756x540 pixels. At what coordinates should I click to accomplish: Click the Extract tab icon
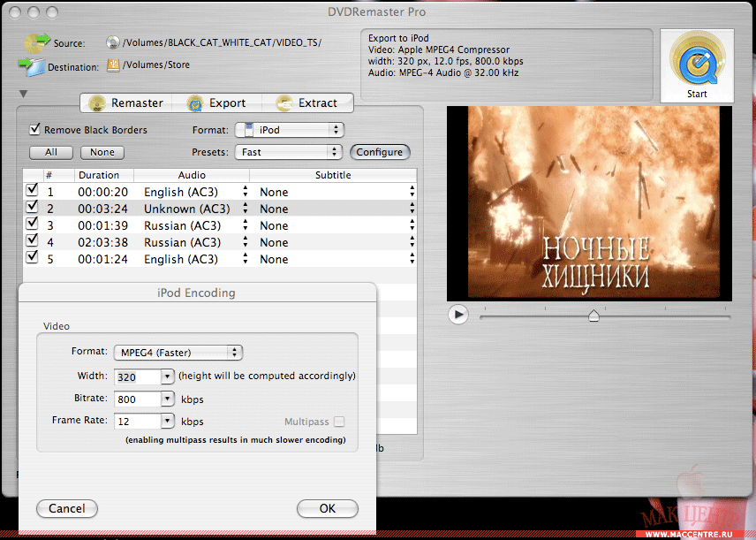pos(284,103)
